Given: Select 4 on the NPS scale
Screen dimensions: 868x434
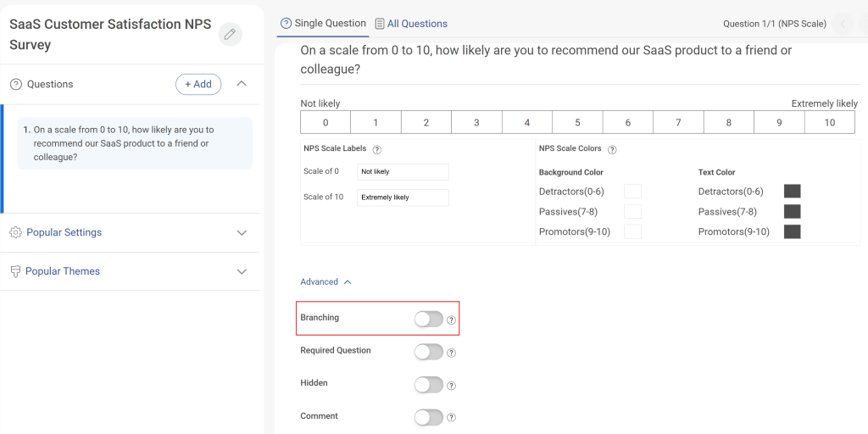Looking at the screenshot, I should (527, 122).
